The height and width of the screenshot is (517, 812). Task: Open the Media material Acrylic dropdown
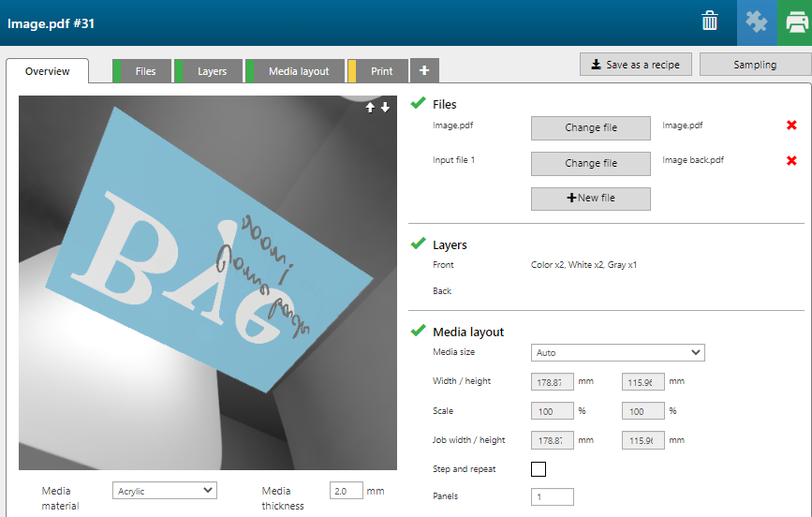click(x=164, y=491)
